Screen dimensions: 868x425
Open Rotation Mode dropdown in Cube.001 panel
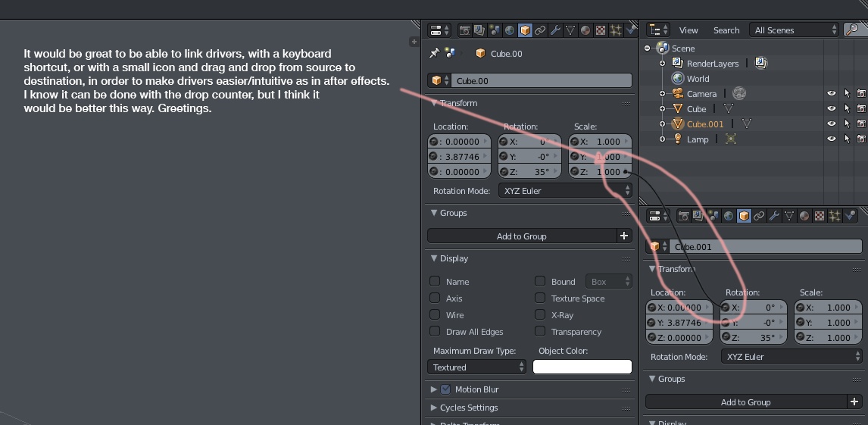[x=792, y=356]
